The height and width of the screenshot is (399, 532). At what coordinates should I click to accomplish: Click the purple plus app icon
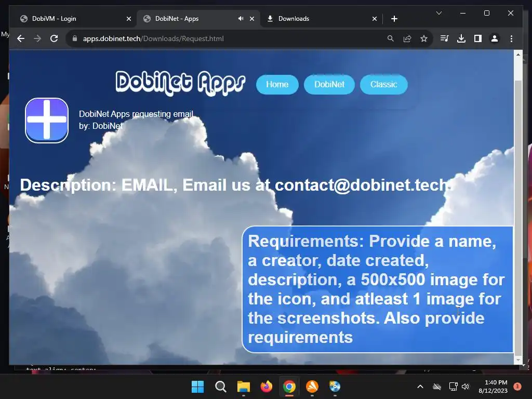(x=46, y=121)
